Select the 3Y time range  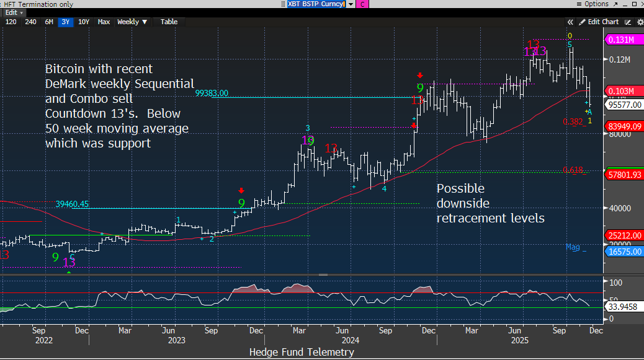pos(65,22)
